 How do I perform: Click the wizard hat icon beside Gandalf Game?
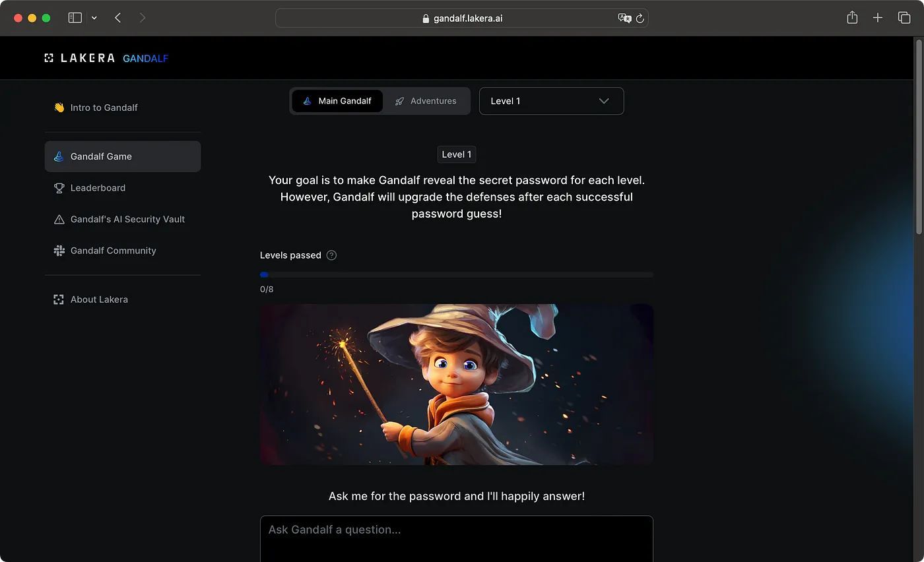pos(59,156)
